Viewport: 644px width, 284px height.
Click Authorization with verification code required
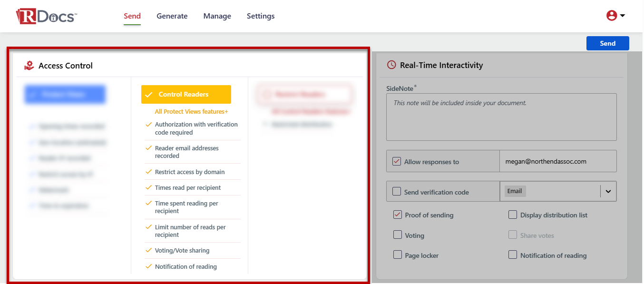196,128
